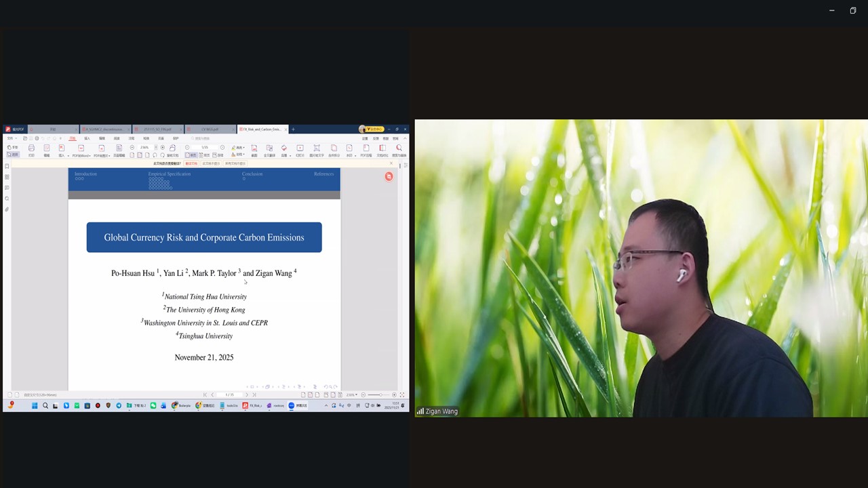Expand the highlight tool dropdown arrow
The image size is (868, 488).
(x=243, y=147)
